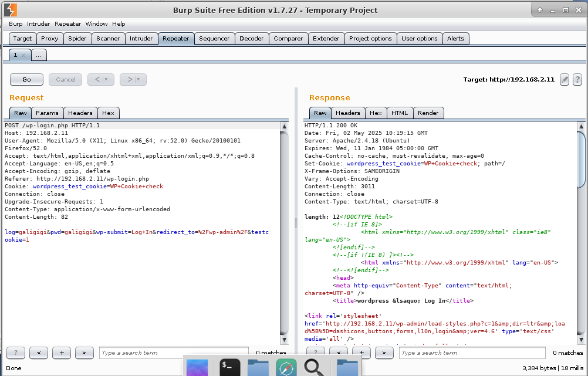Click the Response search next arrow button
This screenshot has height=376, width=588.
tap(384, 353)
